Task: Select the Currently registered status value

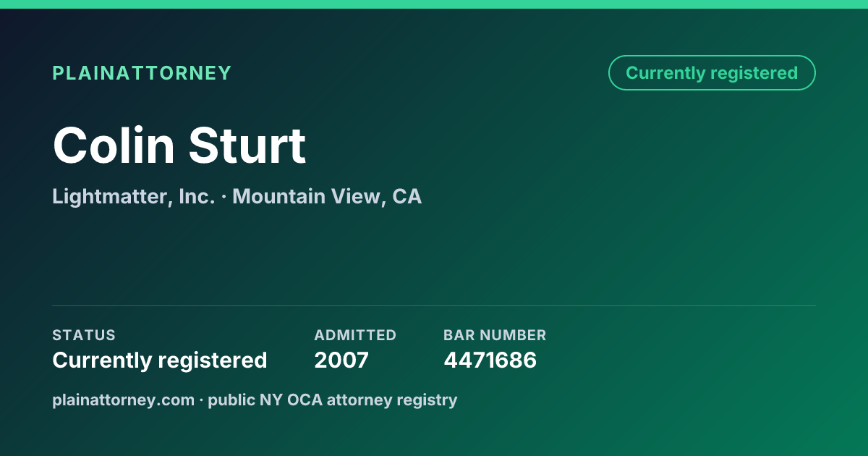Action: (x=160, y=360)
